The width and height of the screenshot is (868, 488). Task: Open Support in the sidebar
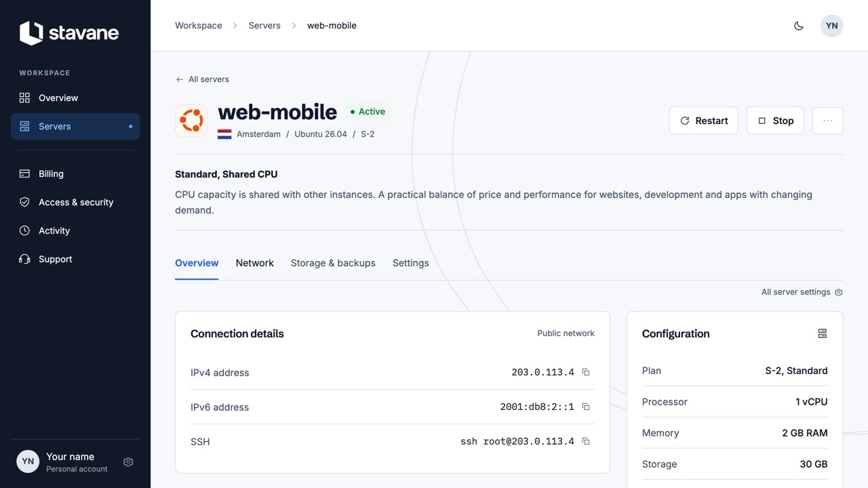tap(75, 259)
